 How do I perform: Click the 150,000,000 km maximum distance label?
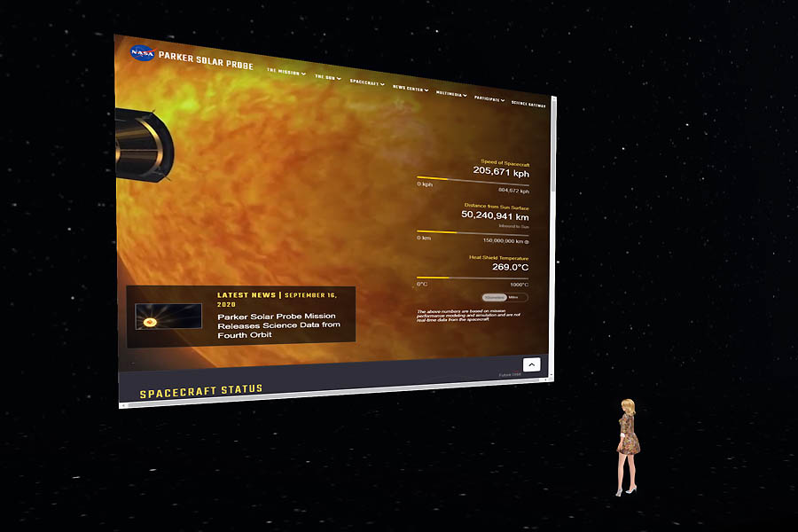click(505, 241)
